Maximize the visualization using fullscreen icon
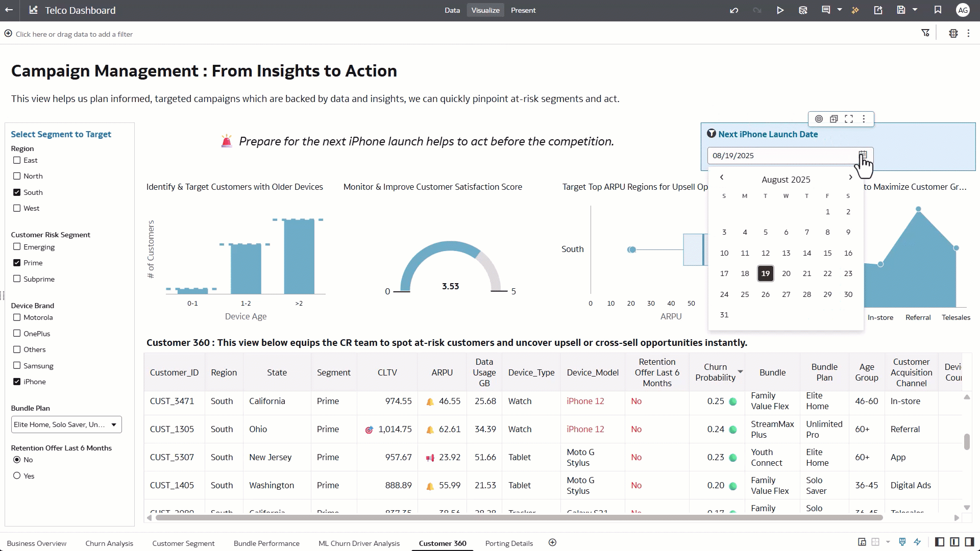 click(849, 119)
